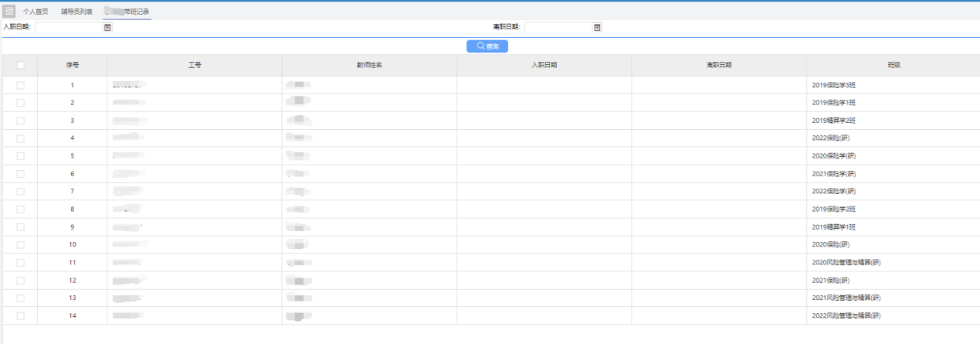Select checkbox for 2019精算学2班 row
This screenshot has height=344, width=980.
click(x=20, y=121)
